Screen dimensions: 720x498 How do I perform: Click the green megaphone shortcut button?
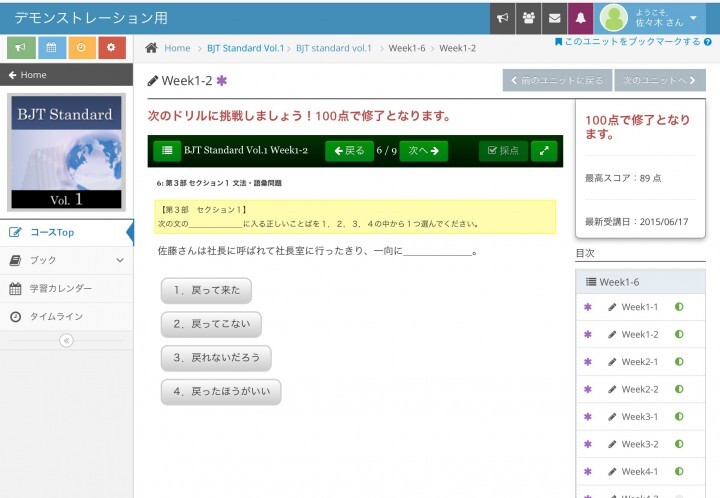(x=21, y=47)
